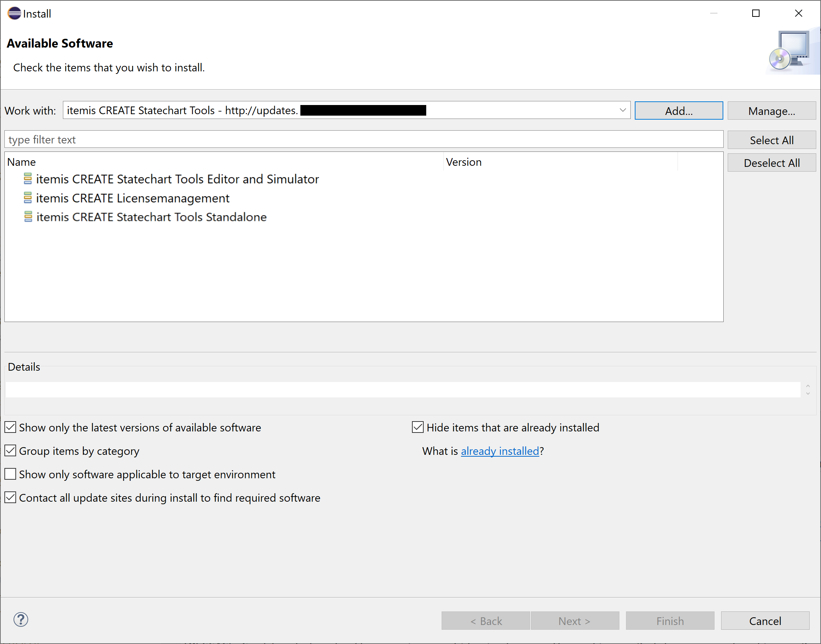Click the help question mark icon
This screenshot has height=644, width=821.
point(21,619)
